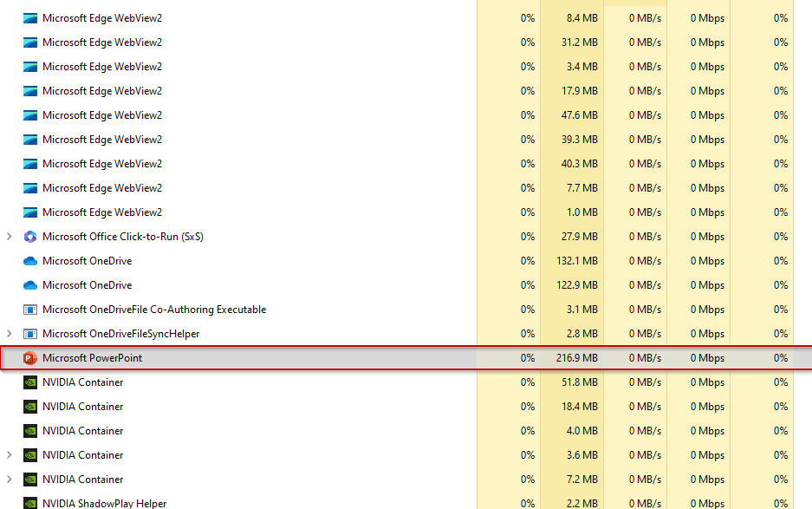Click the Edge WebView2 icon in the 31.2 MB row

click(30, 42)
